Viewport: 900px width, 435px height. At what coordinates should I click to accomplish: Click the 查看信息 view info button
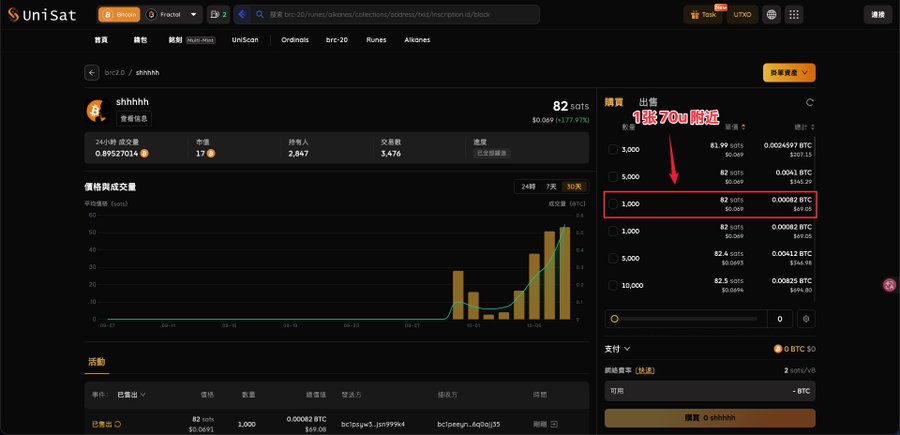134,119
